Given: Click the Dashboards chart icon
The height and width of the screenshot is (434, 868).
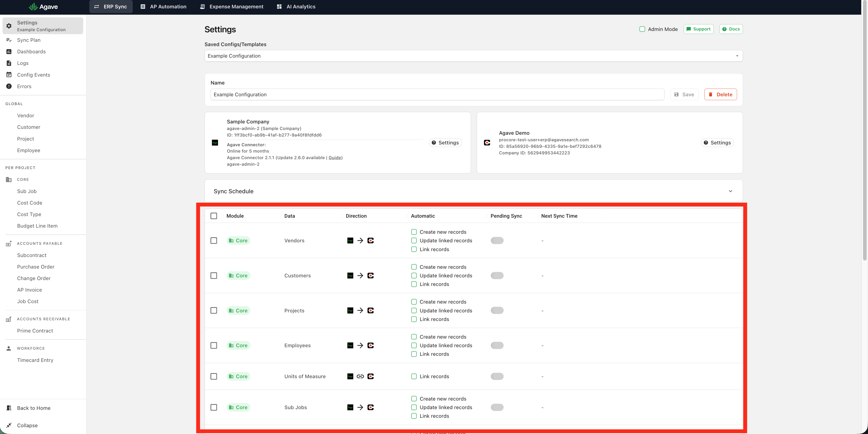Looking at the screenshot, I should pyautogui.click(x=9, y=52).
